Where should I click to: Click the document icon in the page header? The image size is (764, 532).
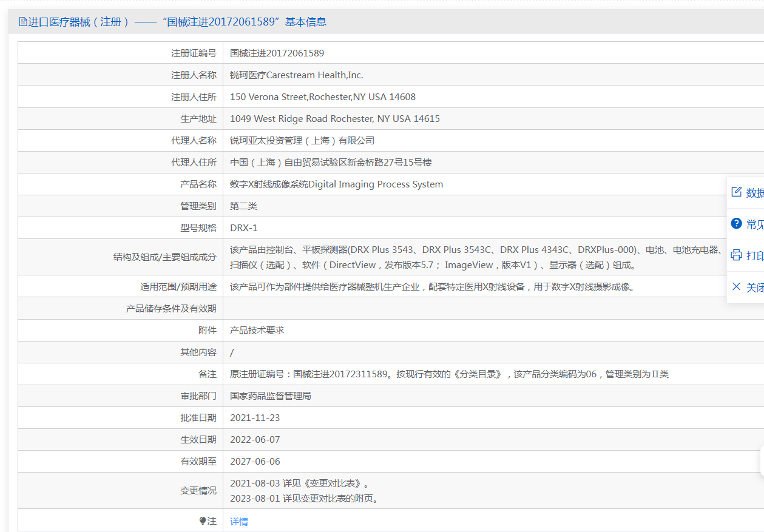pos(23,22)
